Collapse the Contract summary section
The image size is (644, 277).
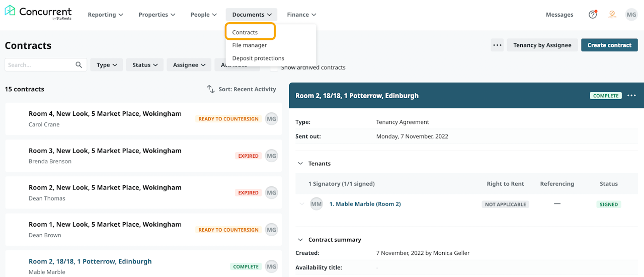[301, 240]
